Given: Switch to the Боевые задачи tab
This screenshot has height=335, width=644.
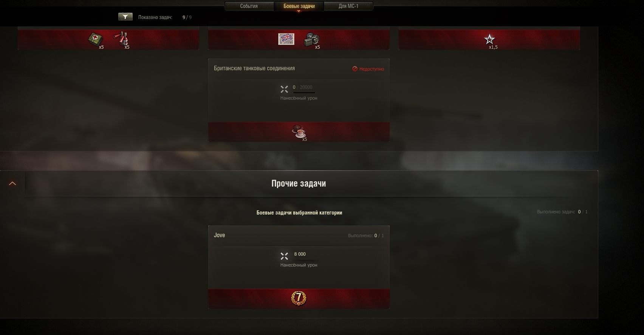Looking at the screenshot, I should click(299, 6).
